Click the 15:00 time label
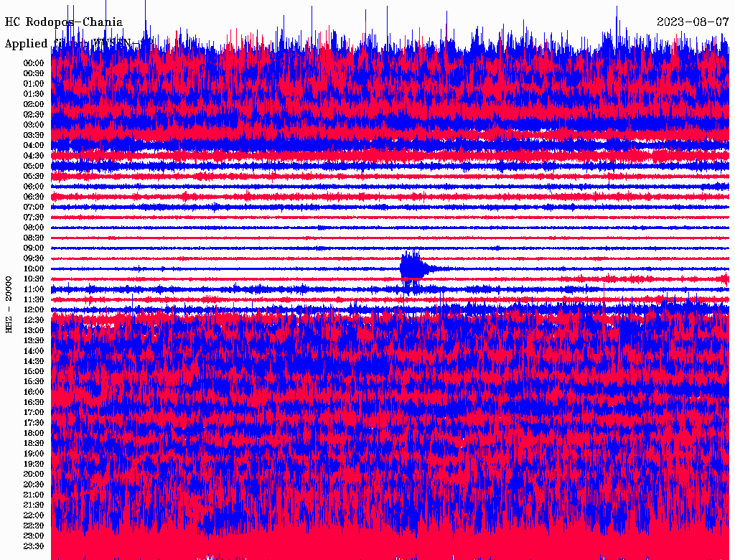 34,371
